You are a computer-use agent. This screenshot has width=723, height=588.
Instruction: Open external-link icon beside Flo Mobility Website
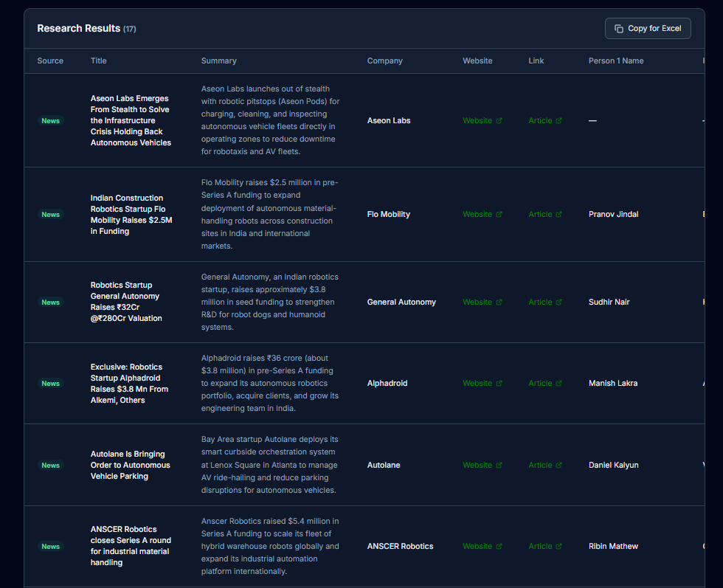[499, 215]
